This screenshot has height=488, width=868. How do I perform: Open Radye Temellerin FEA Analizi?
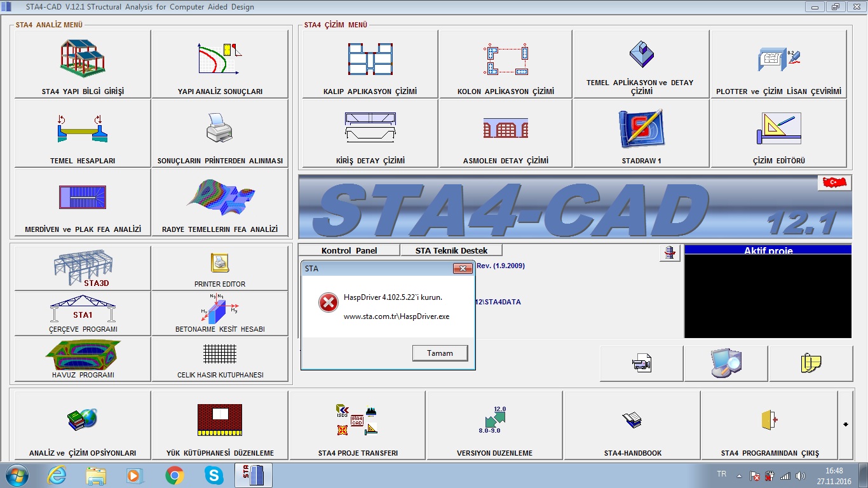(x=220, y=202)
